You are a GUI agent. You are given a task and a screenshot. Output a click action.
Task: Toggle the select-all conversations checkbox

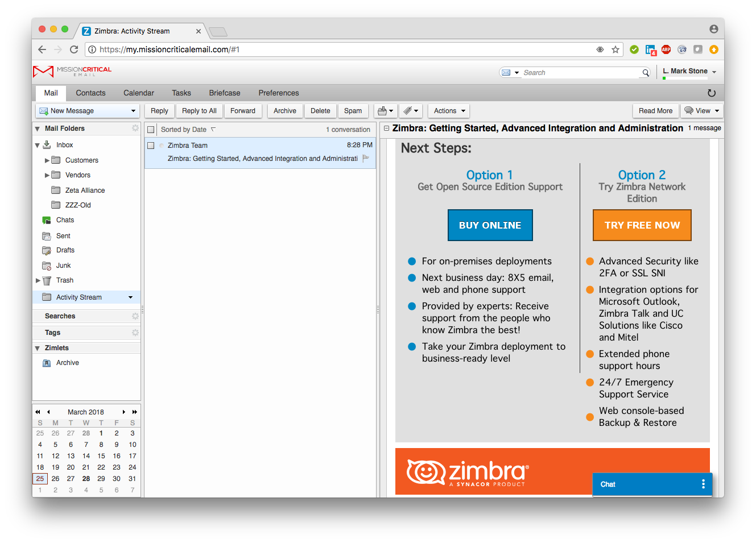151,130
